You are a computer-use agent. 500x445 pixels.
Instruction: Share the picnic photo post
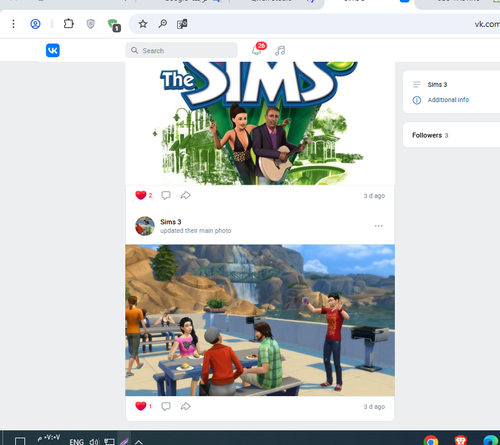point(185,406)
